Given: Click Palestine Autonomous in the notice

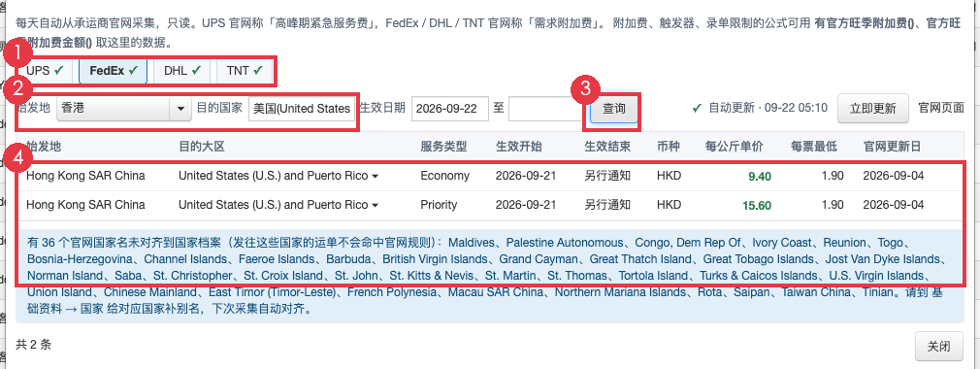Looking at the screenshot, I should tap(565, 243).
